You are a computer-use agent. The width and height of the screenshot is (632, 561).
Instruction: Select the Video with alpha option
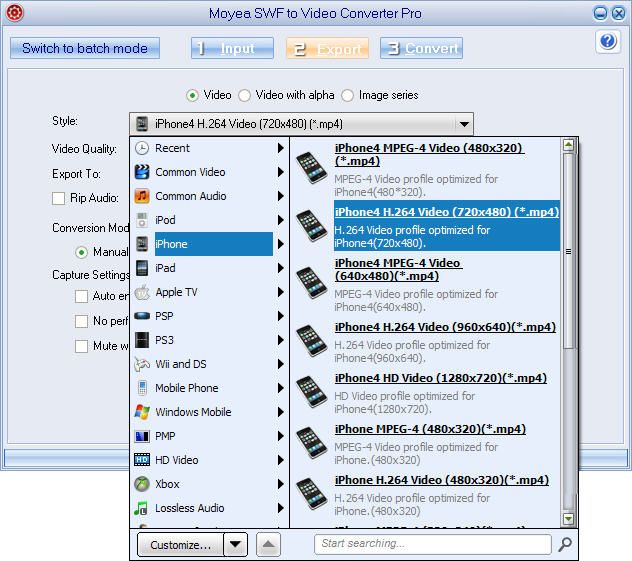pos(244,96)
